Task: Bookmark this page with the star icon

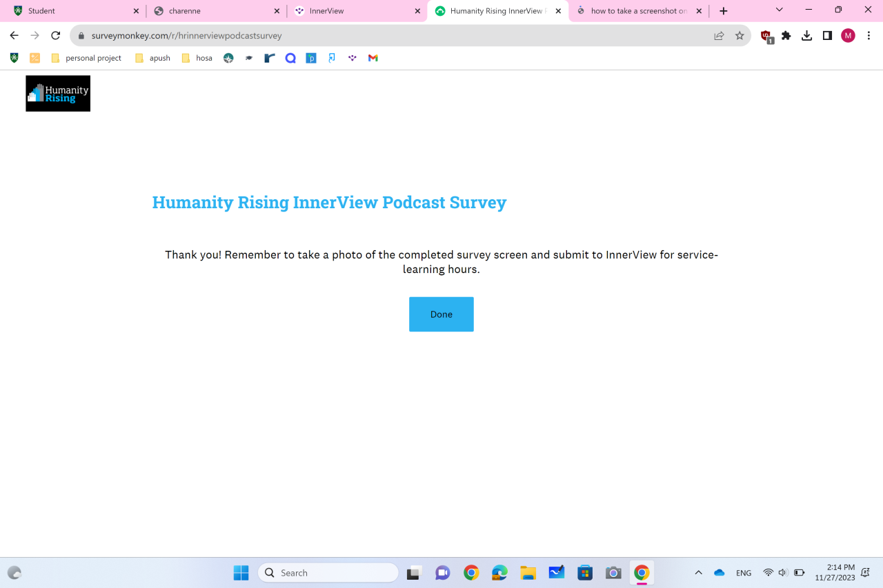Action: (x=740, y=36)
